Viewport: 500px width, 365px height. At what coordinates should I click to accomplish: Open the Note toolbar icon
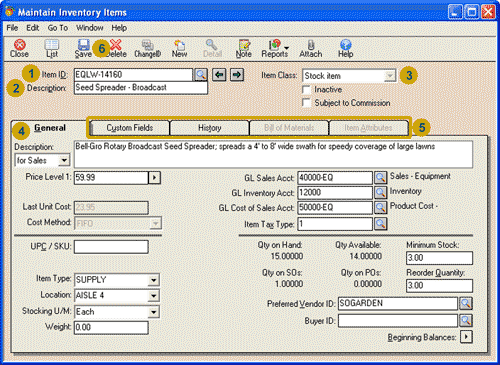tap(244, 49)
